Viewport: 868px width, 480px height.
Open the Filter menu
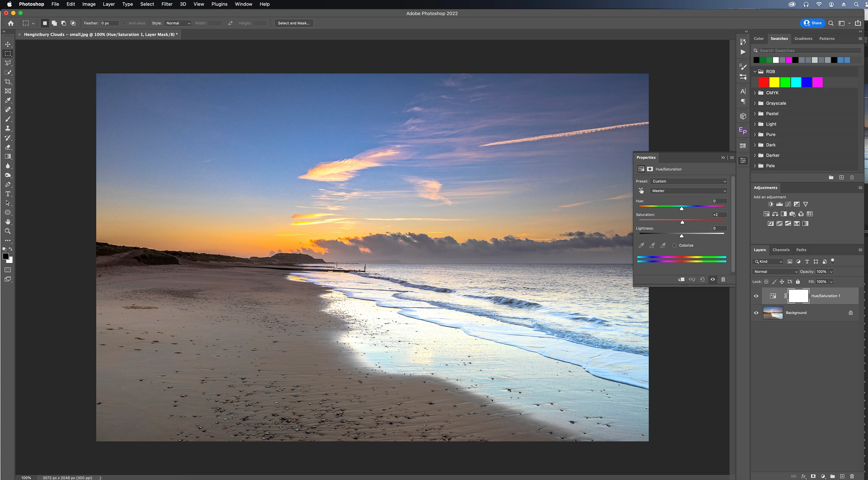point(167,4)
